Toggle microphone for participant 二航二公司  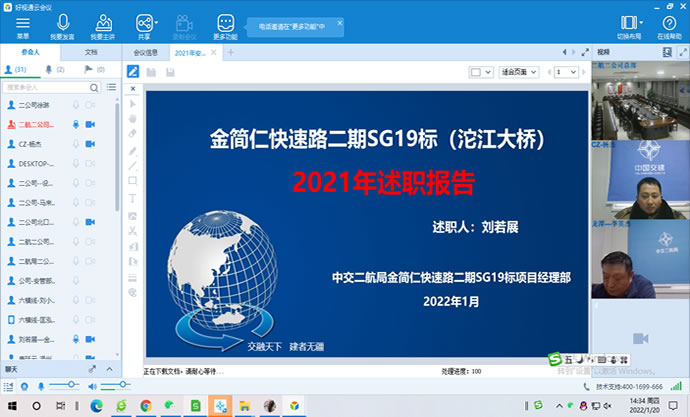pos(75,124)
